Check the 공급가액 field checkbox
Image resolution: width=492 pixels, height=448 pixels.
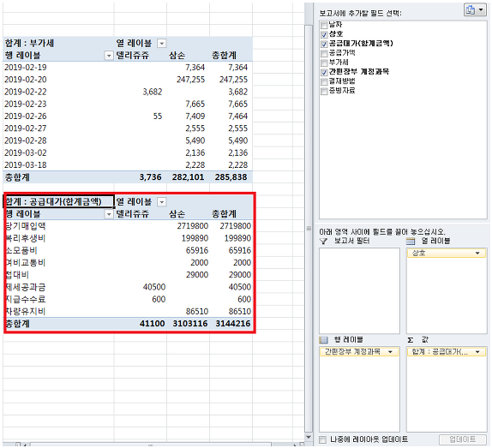(x=324, y=53)
